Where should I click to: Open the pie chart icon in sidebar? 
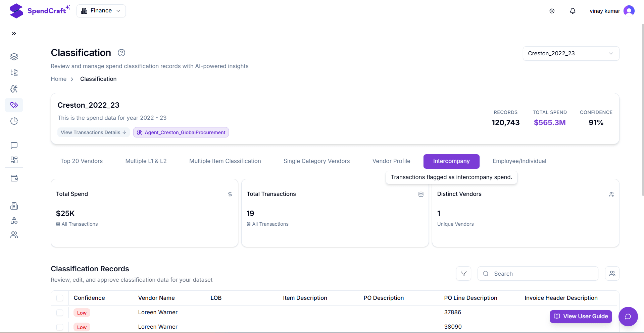(14, 121)
